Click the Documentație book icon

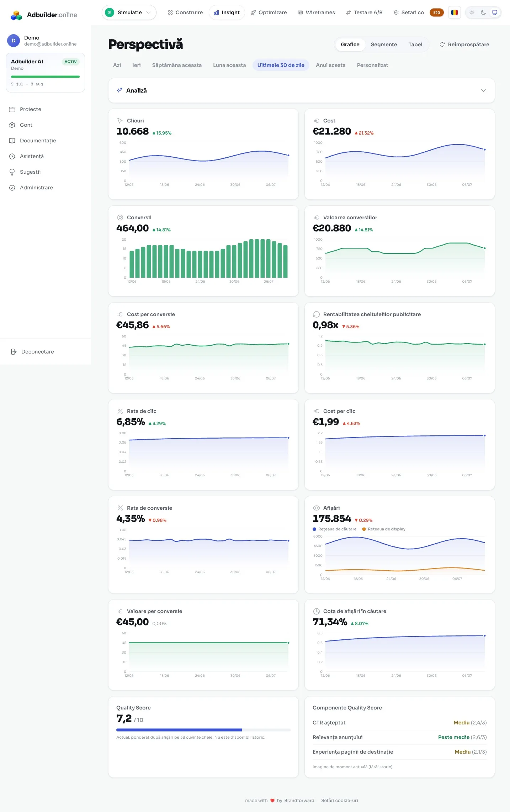(x=12, y=141)
